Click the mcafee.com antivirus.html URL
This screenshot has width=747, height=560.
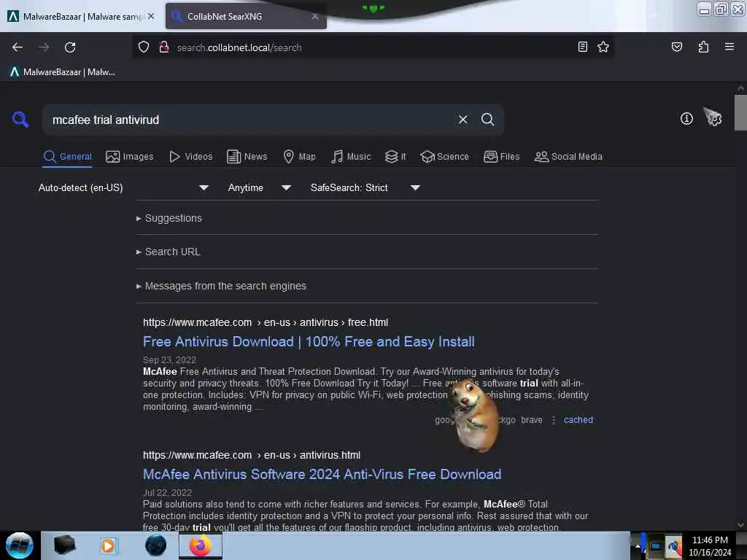tap(252, 455)
